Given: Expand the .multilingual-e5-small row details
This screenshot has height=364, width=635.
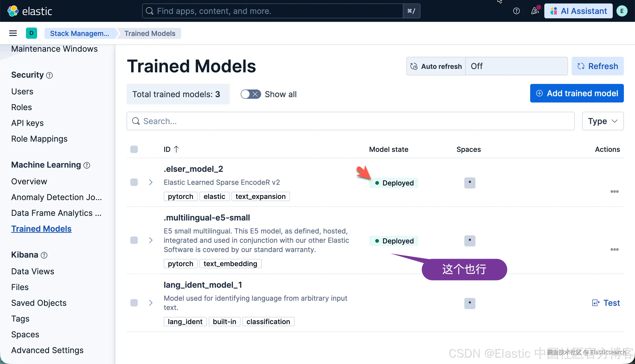Looking at the screenshot, I should coord(151,240).
